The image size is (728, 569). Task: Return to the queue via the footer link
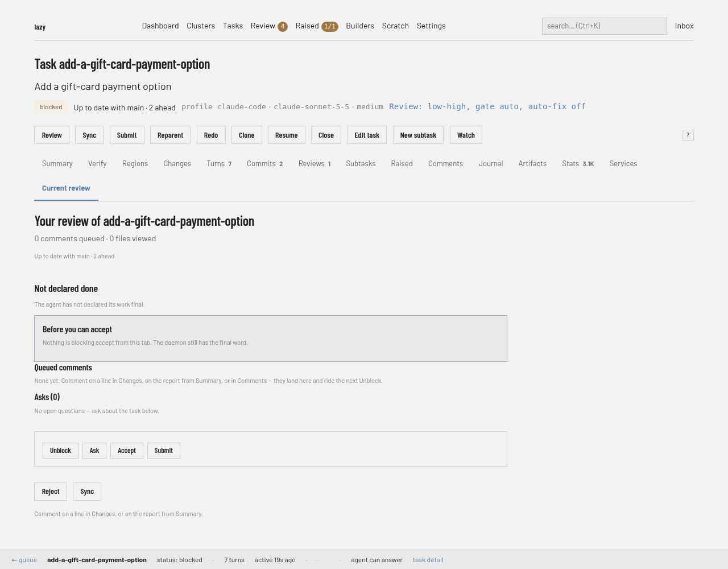24,560
